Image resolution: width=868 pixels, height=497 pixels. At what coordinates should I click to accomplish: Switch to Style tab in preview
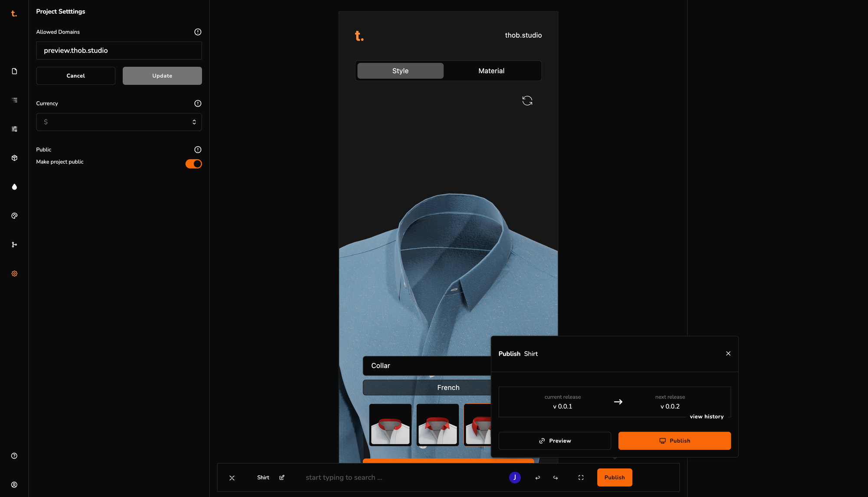pyautogui.click(x=400, y=71)
